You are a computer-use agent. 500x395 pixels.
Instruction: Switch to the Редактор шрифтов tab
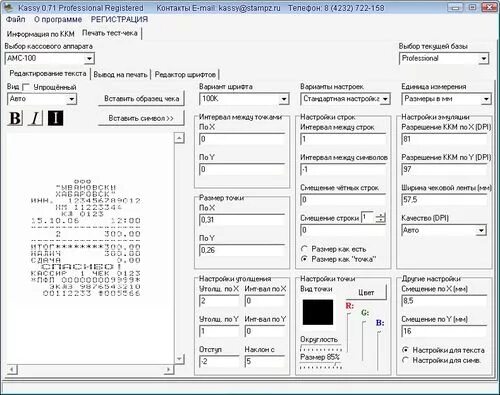(185, 75)
